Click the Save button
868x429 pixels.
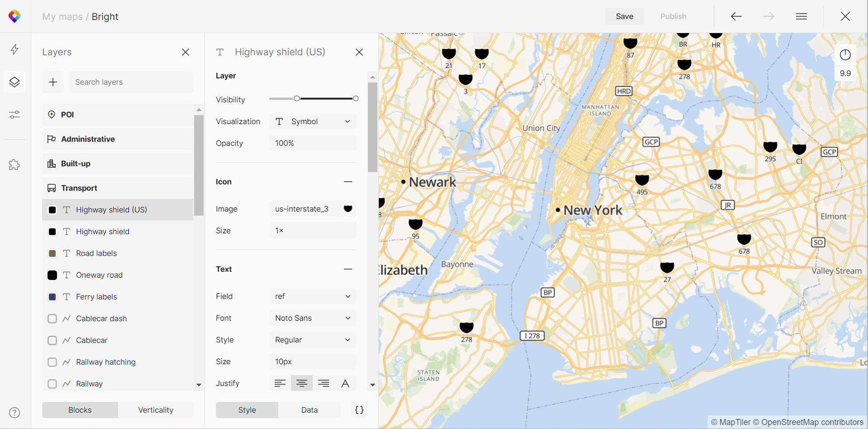(624, 16)
